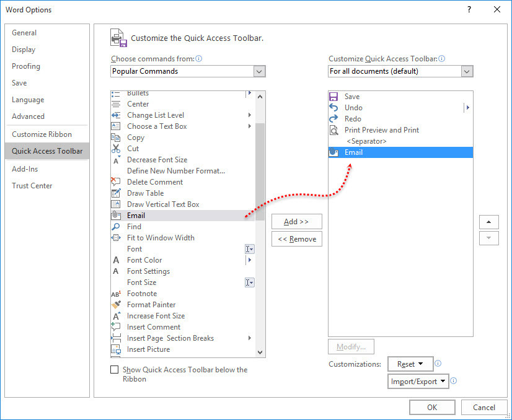512x420 pixels.
Task: Click the Find magnifier icon
Action: pyautogui.click(x=115, y=227)
